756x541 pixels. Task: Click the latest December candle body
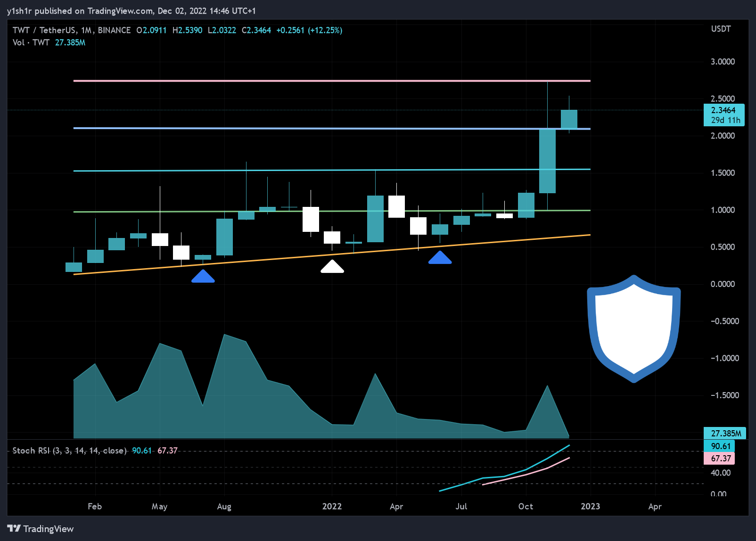[x=569, y=119]
